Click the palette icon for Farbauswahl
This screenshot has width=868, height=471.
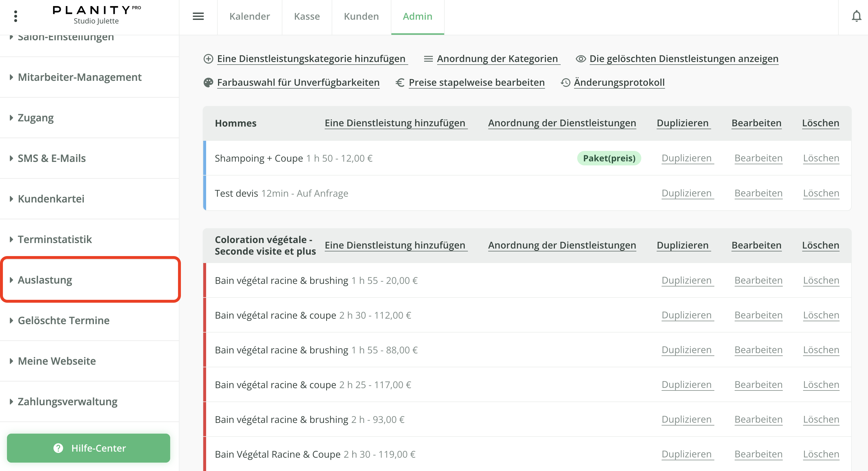(x=208, y=83)
